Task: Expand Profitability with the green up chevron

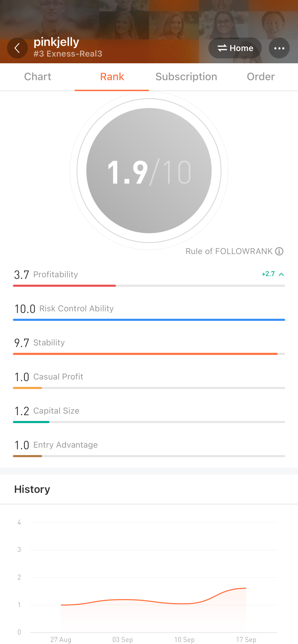Action: click(x=281, y=274)
